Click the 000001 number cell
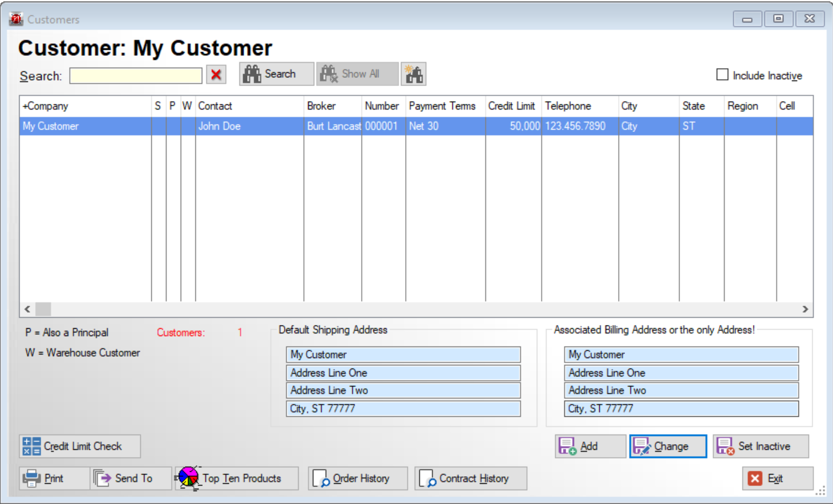This screenshot has height=504, width=833. [x=383, y=126]
